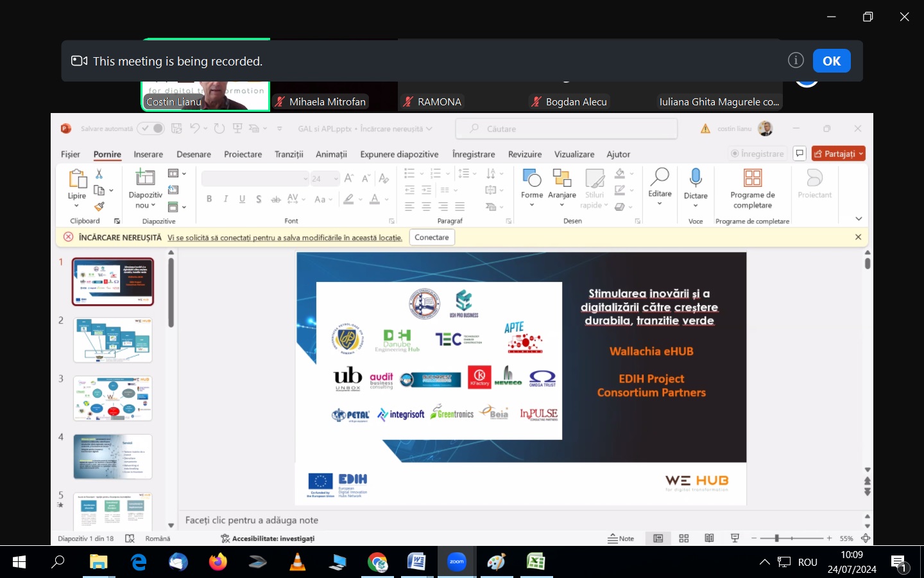Toggle Salvare automată autosave switch

151,128
